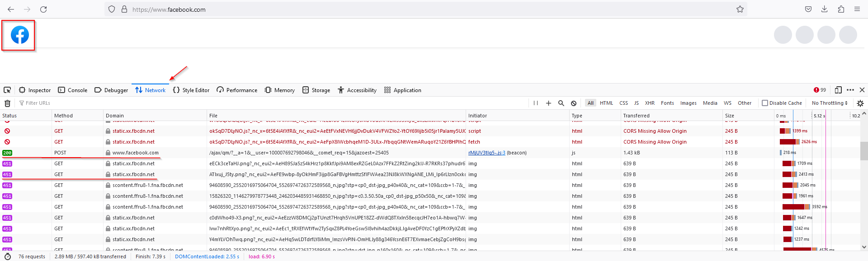Viewport: 868px width, 261px height.
Task: Bookmark this page with the star icon
Action: click(x=740, y=9)
